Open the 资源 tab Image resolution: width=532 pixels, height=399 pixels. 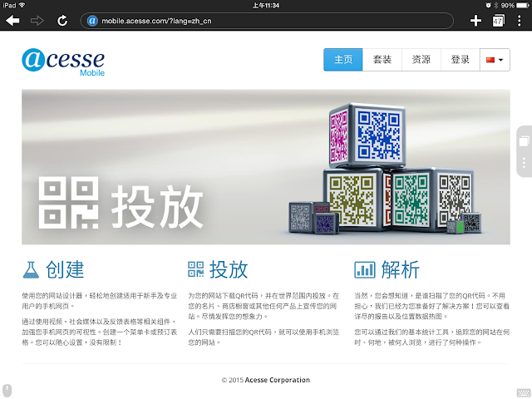421,60
